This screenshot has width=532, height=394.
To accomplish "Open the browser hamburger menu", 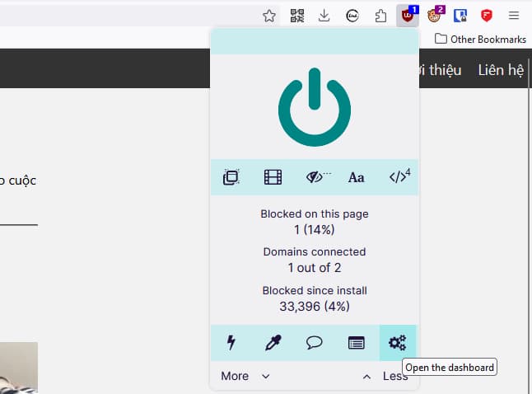I will pos(514,16).
